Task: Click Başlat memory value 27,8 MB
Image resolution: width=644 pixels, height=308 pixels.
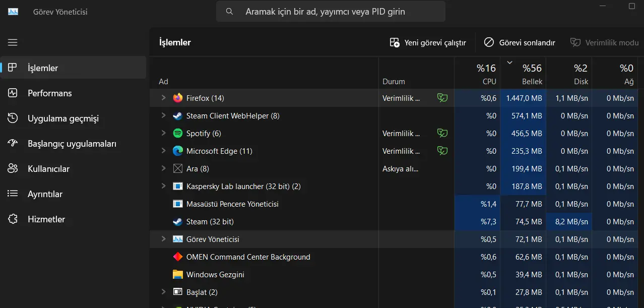Action: pos(529,292)
